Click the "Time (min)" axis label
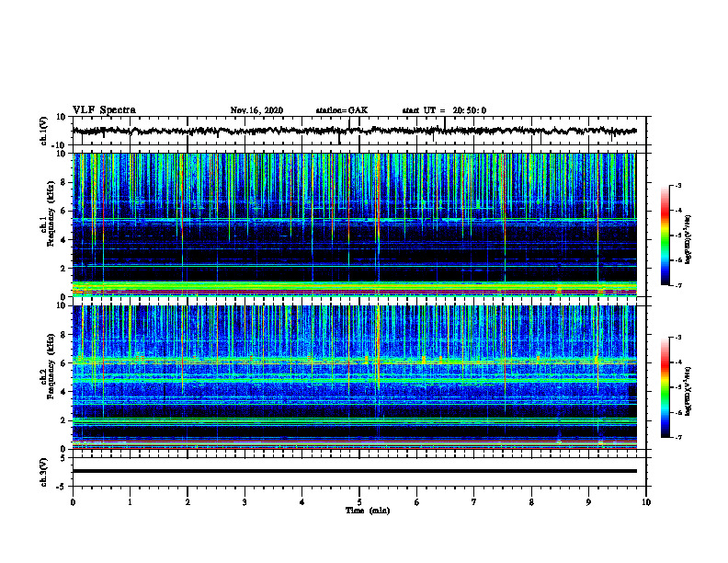The image size is (728, 563). point(368,511)
